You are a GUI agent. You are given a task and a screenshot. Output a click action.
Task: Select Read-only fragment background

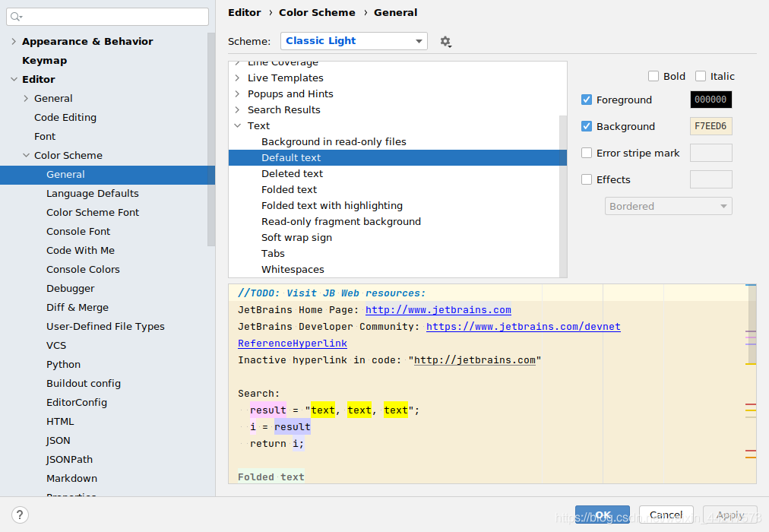click(x=341, y=222)
